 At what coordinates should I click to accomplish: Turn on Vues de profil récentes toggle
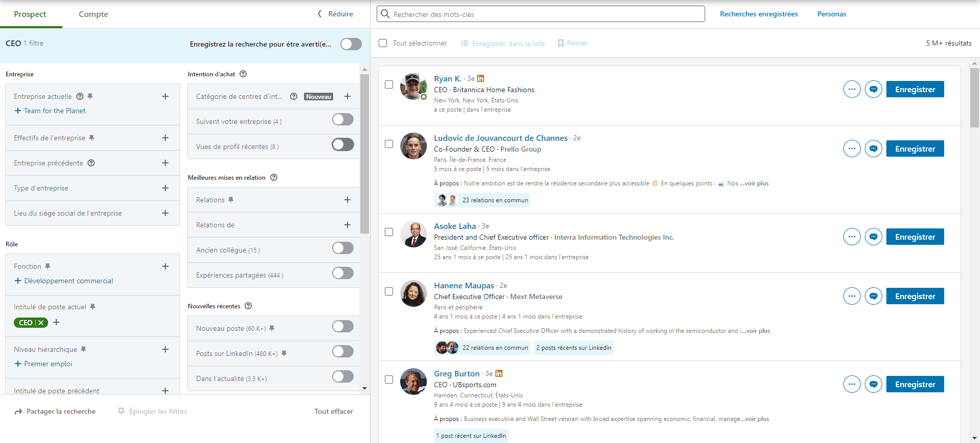click(343, 144)
